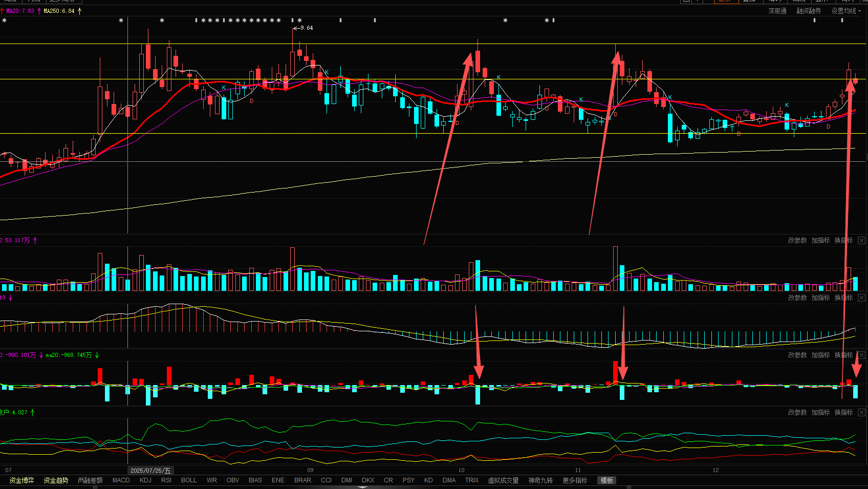
Task: Click 换指标 in the bottom 户 panel
Action: click(843, 412)
